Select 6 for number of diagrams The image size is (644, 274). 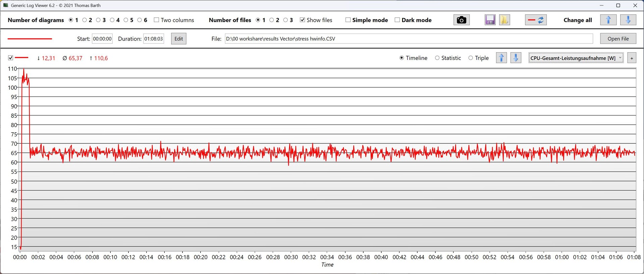[140, 20]
